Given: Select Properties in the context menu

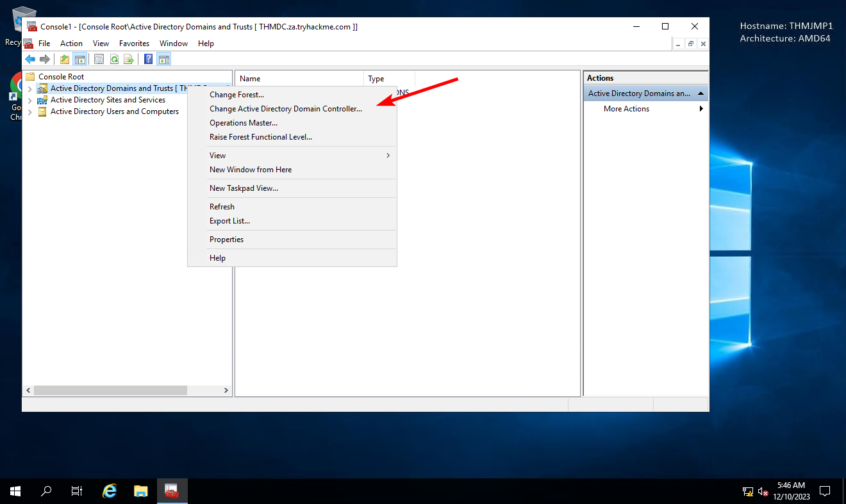Looking at the screenshot, I should 292,240.
